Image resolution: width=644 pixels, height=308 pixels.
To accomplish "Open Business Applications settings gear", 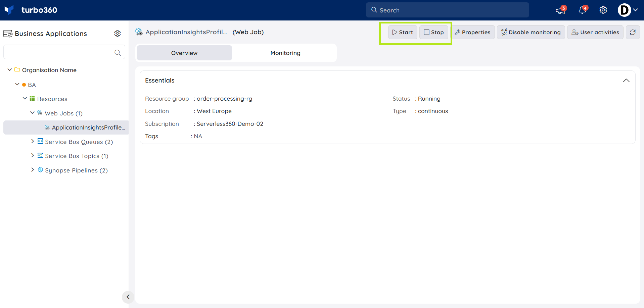I will point(118,33).
